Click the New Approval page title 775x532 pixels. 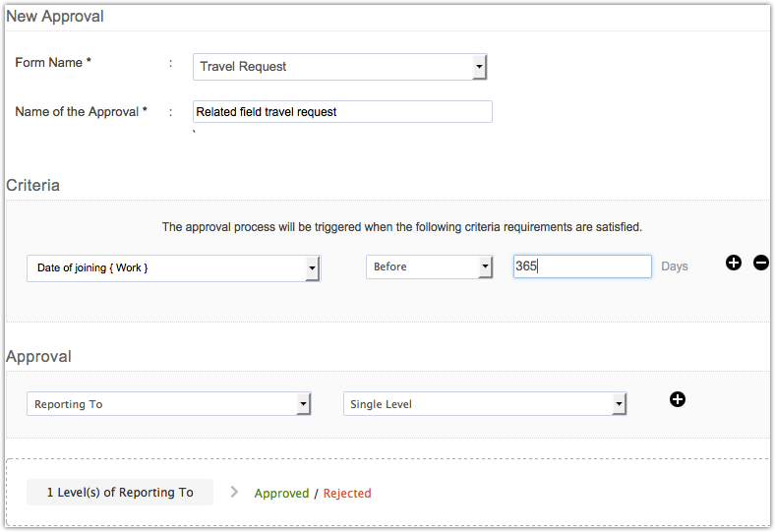click(55, 16)
